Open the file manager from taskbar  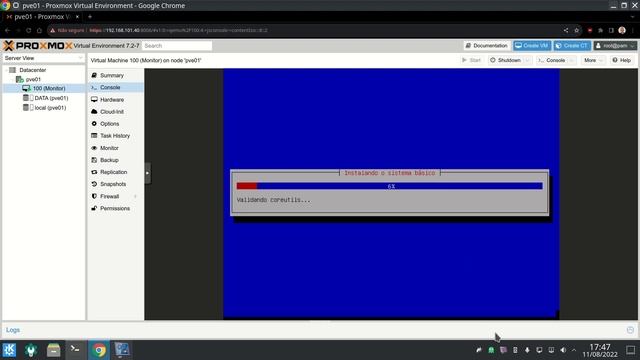click(x=53, y=350)
